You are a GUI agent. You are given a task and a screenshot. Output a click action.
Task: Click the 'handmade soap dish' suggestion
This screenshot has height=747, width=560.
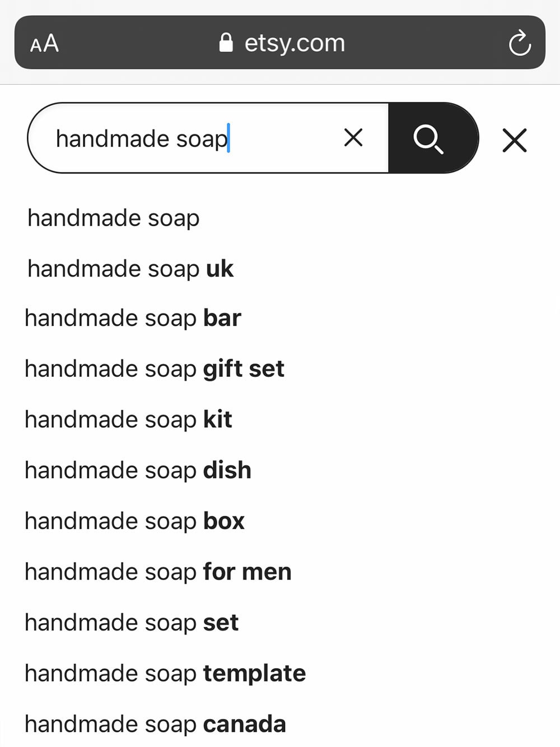pos(137,470)
